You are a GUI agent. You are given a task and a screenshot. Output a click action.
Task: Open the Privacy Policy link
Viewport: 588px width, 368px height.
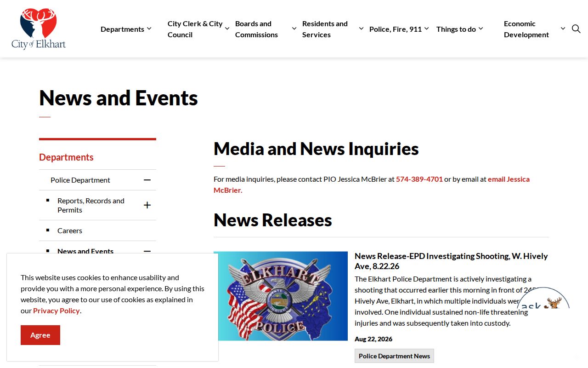pos(57,310)
